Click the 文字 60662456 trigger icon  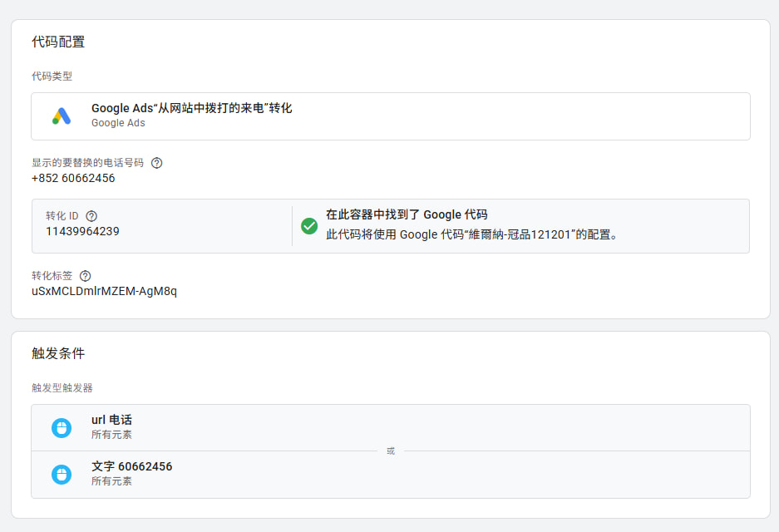click(62, 475)
